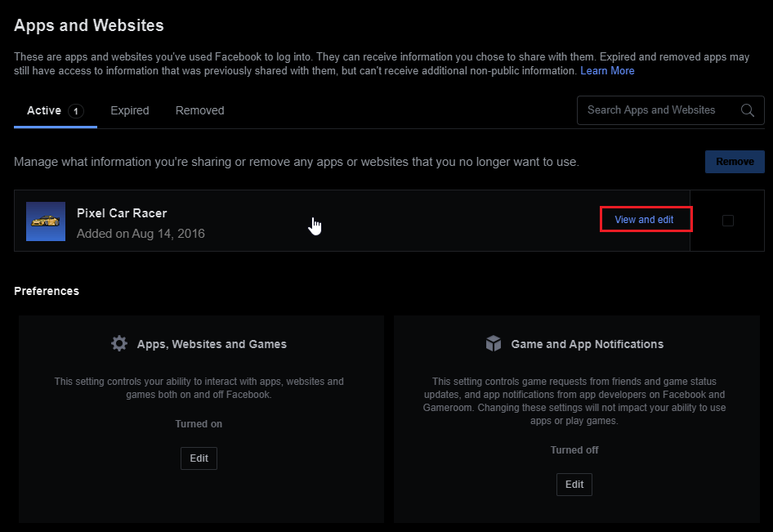Select the Apps, Websites and Games heading
Viewport: 773px width, 532px height.
[x=212, y=344]
